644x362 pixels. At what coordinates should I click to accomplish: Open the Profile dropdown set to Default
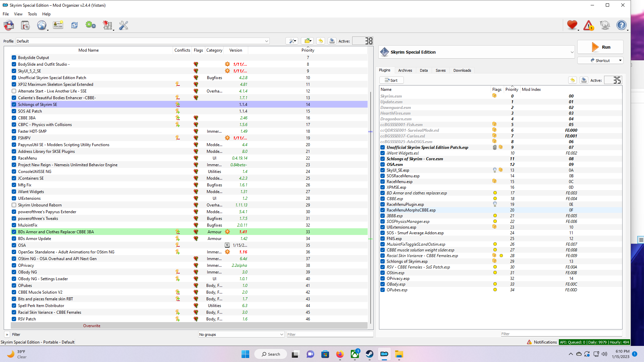tap(143, 41)
